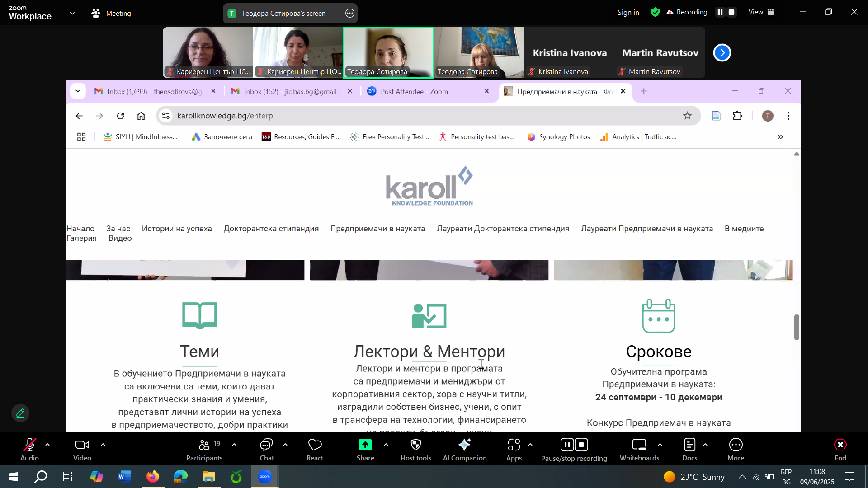Switch to Post Attendee - Zoom tab
868x488 pixels.
coord(414,91)
